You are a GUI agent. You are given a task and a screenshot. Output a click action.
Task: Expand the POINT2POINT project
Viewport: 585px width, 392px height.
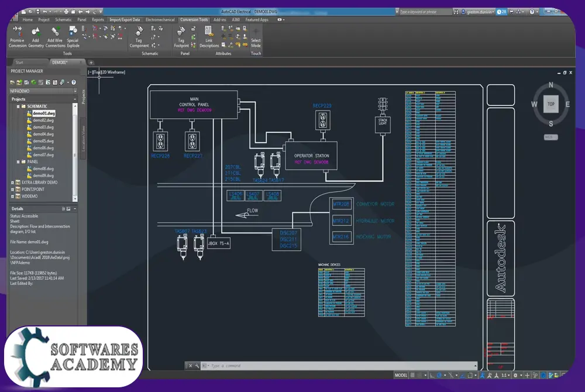tap(12, 190)
